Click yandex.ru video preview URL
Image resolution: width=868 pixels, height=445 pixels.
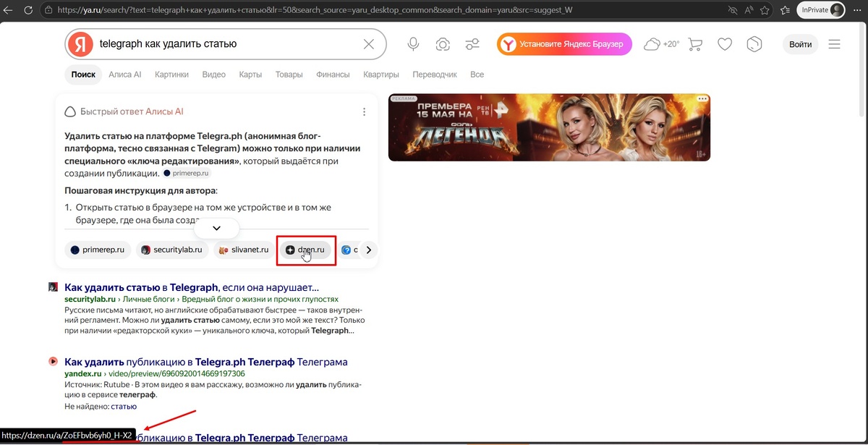click(x=155, y=373)
